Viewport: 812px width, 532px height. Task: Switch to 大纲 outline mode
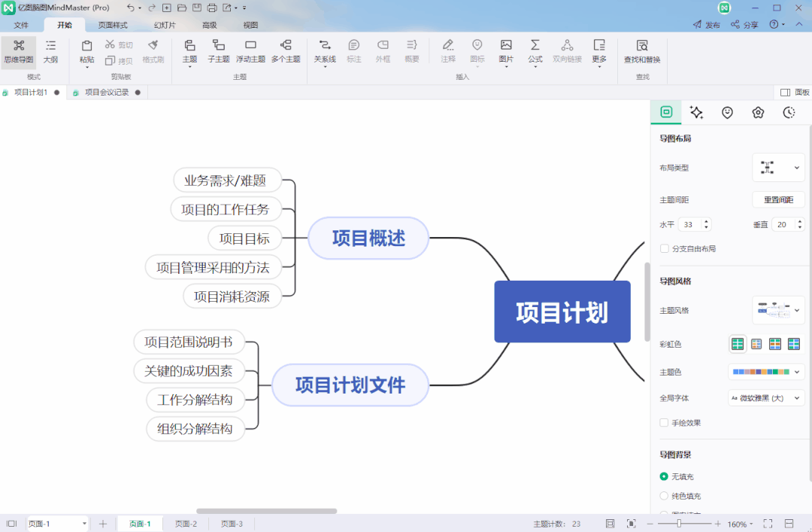[x=50, y=51]
